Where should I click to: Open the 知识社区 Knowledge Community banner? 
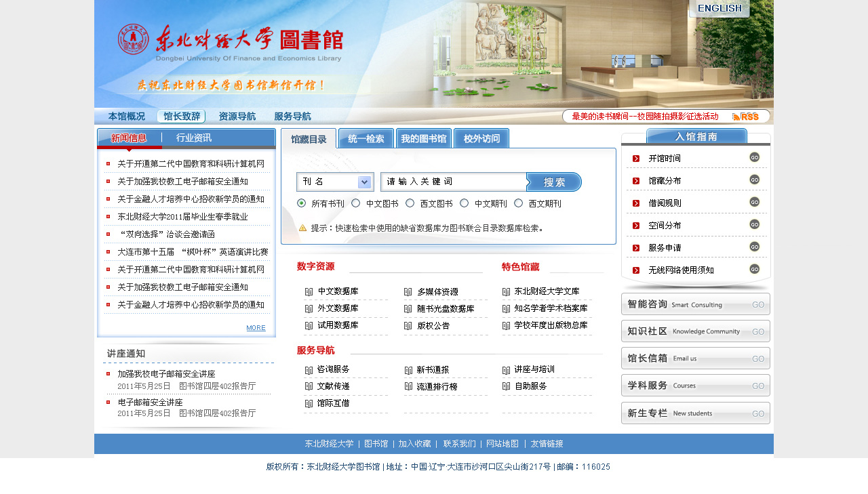pyautogui.click(x=696, y=331)
